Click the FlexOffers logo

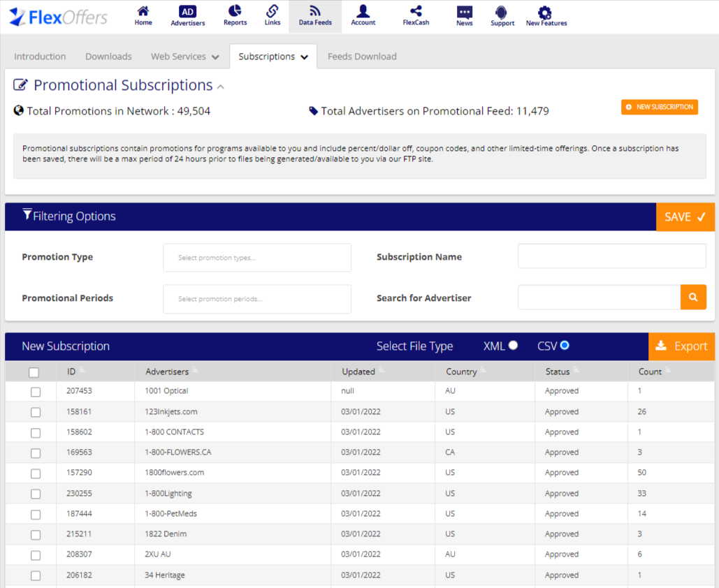[58, 17]
